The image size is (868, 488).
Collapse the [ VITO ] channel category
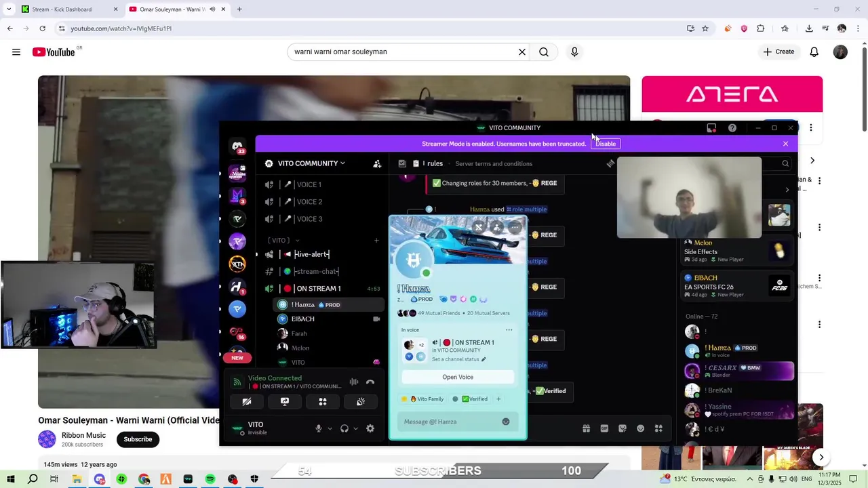tap(283, 240)
